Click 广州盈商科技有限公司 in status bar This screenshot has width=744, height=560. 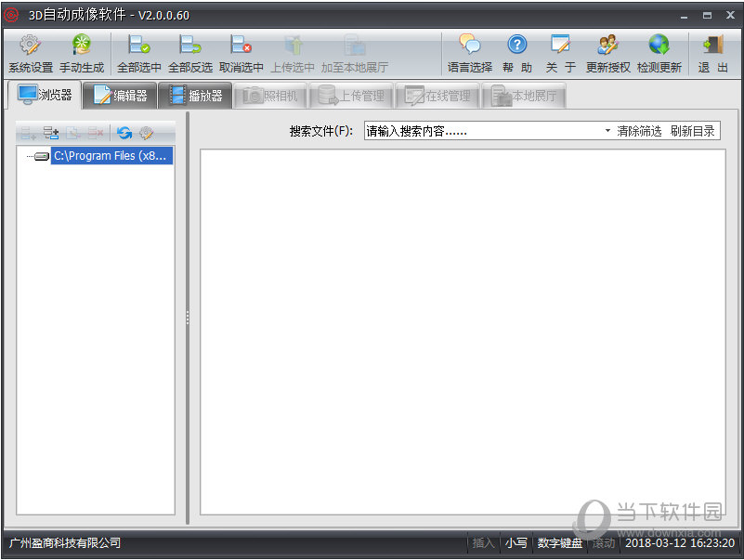(x=65, y=543)
